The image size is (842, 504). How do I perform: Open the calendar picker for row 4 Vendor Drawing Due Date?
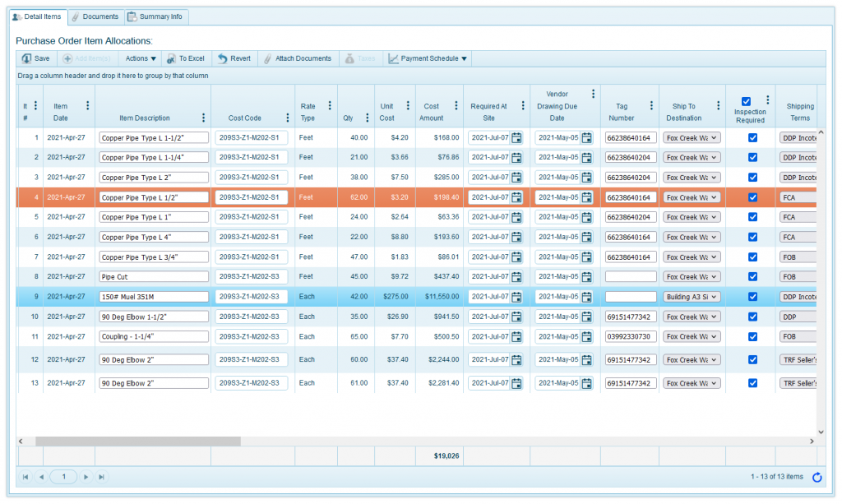click(587, 197)
